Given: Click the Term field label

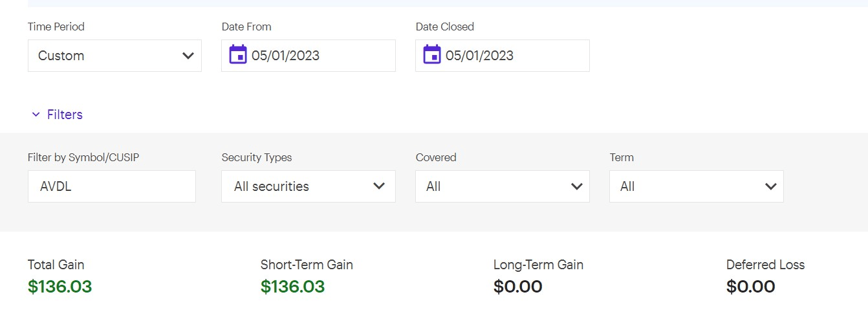Looking at the screenshot, I should tap(622, 157).
